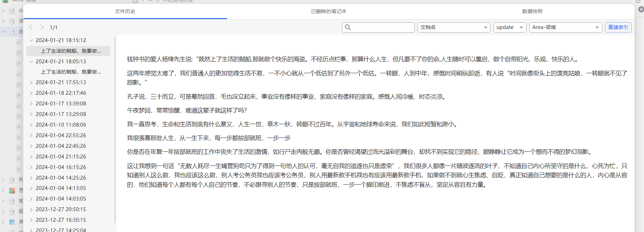Open the 已删除的笔记本 tab
644x232 pixels.
coord(329,11)
